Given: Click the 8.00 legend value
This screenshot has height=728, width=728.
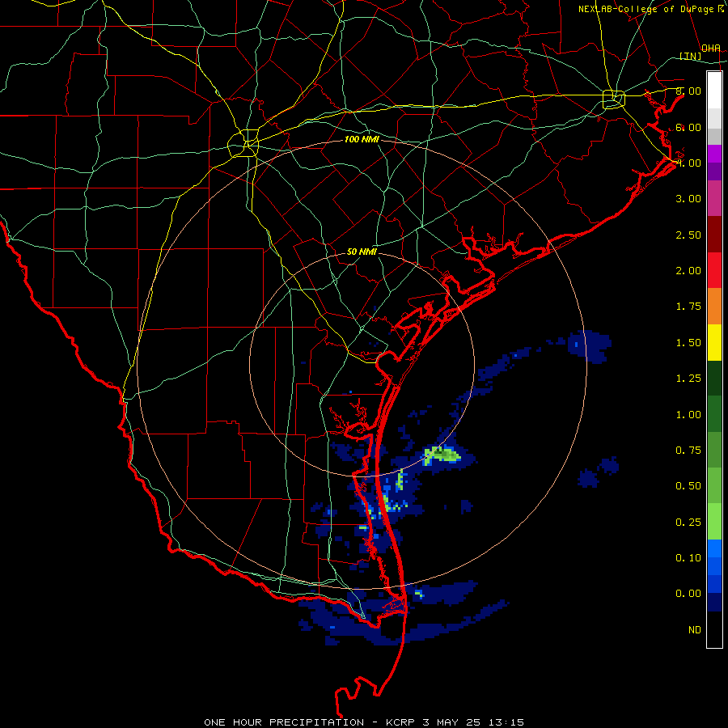Looking at the screenshot, I should point(688,91).
